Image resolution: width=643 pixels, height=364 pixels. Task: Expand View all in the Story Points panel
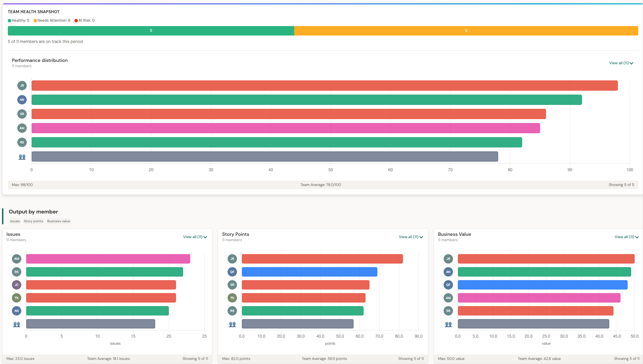pyautogui.click(x=410, y=237)
